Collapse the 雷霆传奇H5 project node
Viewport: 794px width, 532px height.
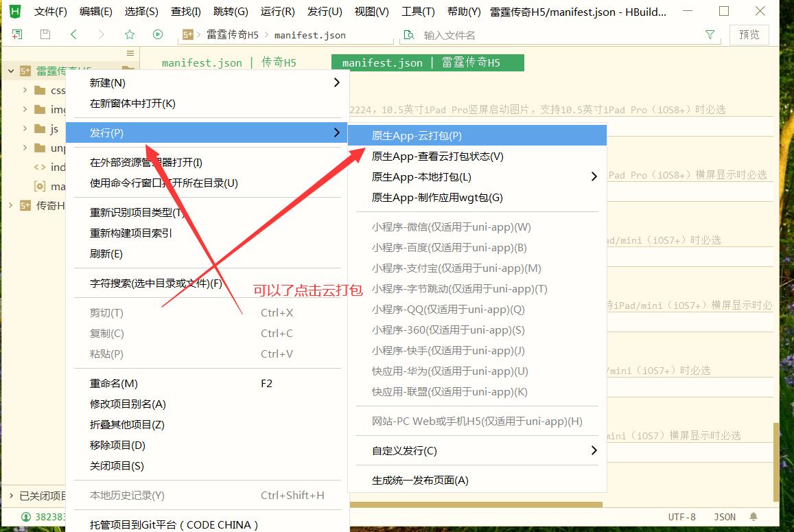pyautogui.click(x=10, y=71)
